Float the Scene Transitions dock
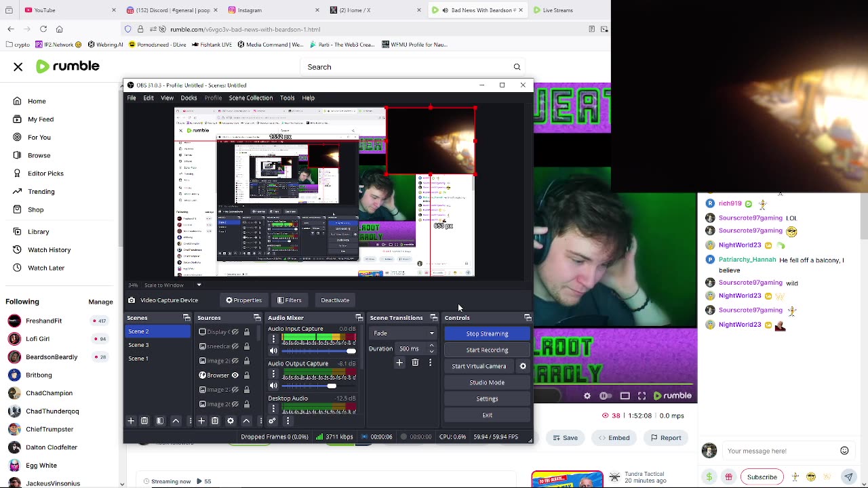Image resolution: width=868 pixels, height=488 pixels. 434,318
